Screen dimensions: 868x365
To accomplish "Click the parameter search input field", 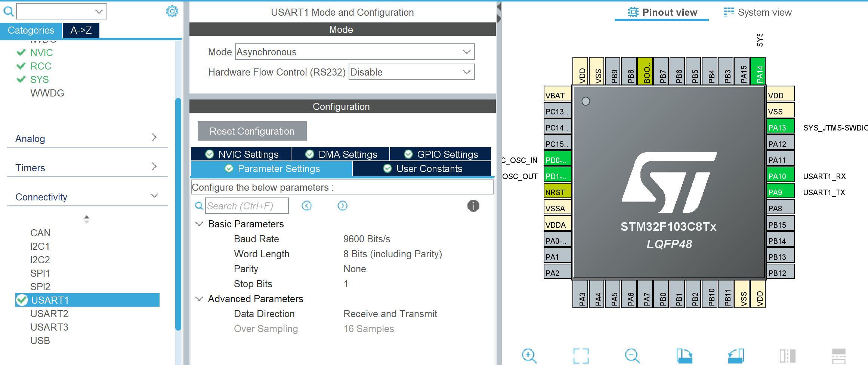I will pyautogui.click(x=247, y=206).
